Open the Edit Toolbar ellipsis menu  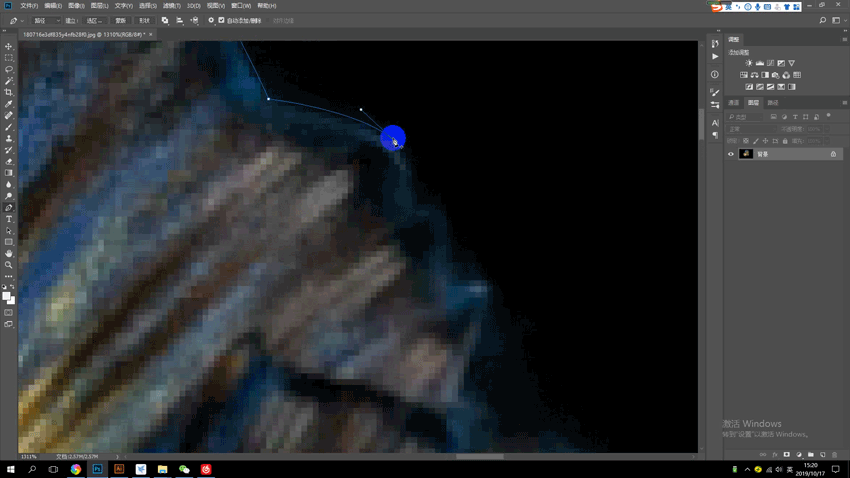9,276
